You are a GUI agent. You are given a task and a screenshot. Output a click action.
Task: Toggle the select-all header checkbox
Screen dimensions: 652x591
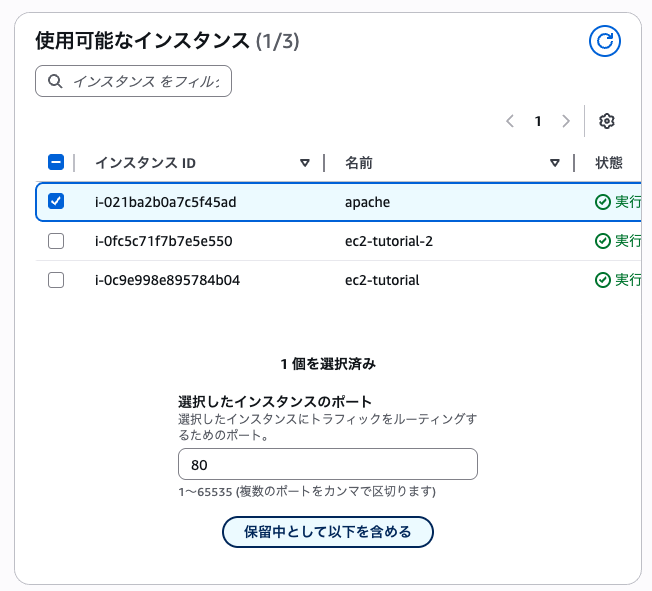click(56, 162)
